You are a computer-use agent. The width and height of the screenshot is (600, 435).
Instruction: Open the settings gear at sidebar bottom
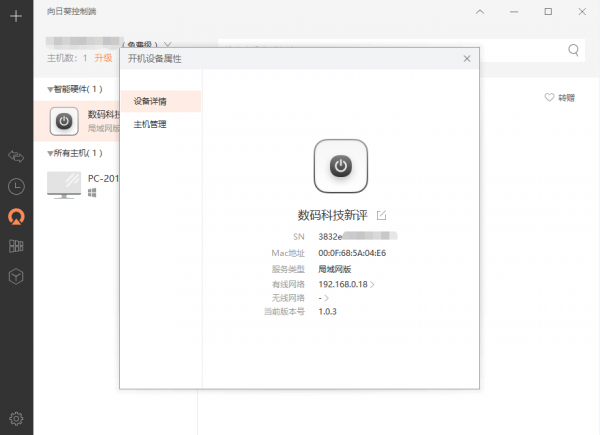(x=16, y=418)
